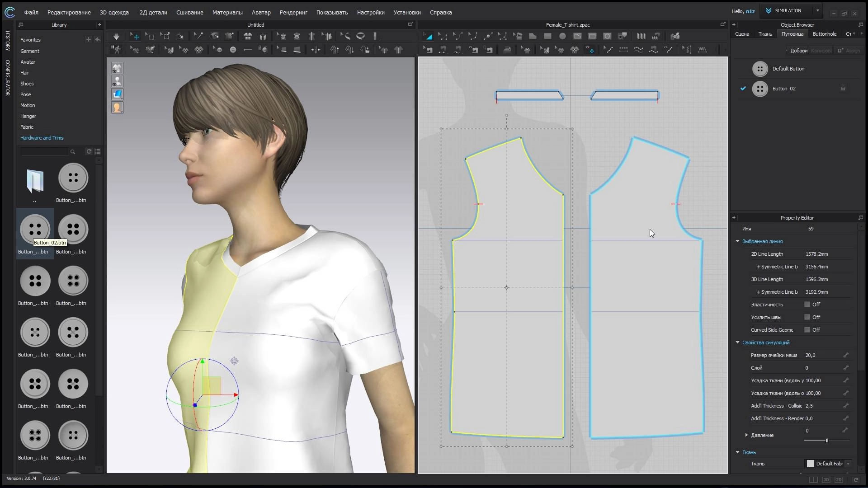
Task: Switch to the Buttonhole tab
Action: coord(824,34)
